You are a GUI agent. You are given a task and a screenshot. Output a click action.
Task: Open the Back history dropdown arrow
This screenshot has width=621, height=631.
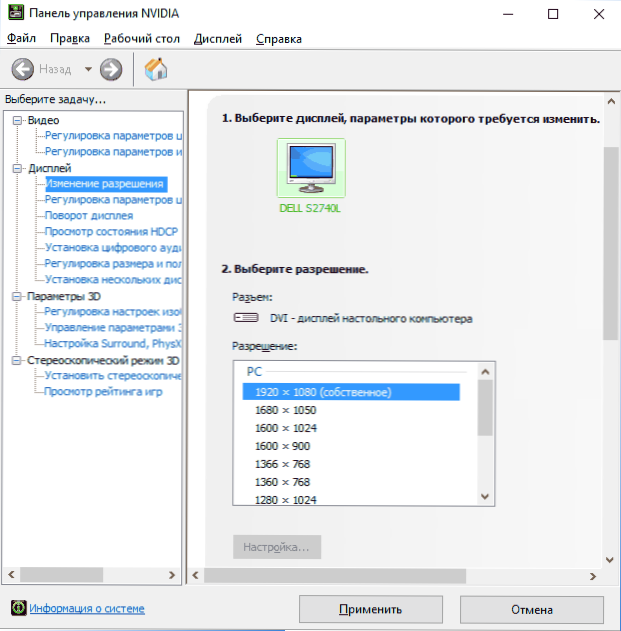88,69
